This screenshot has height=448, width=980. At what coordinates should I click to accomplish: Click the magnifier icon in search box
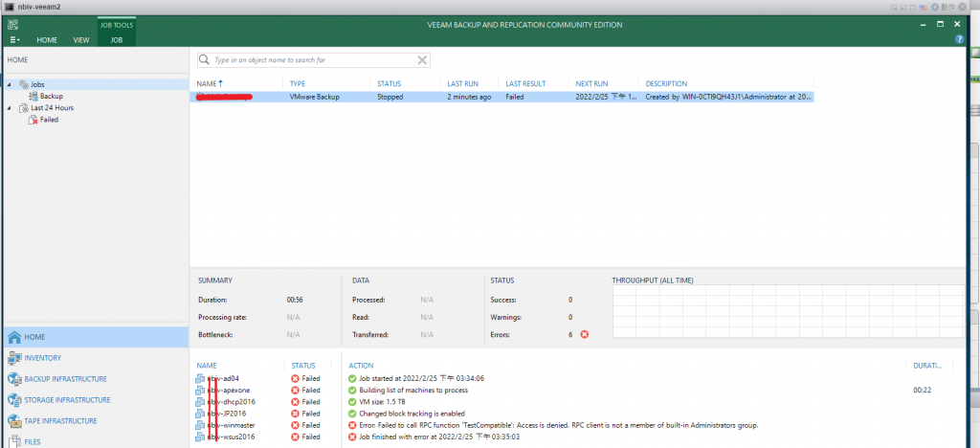pos(205,60)
